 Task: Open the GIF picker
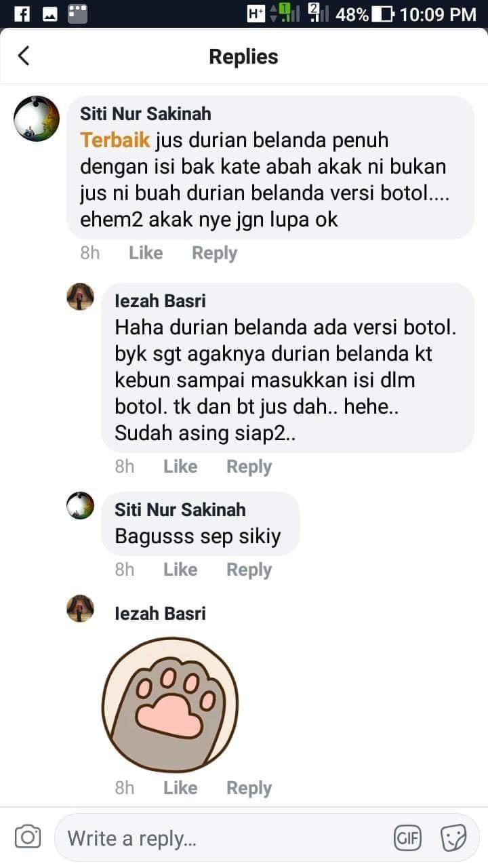[407, 838]
